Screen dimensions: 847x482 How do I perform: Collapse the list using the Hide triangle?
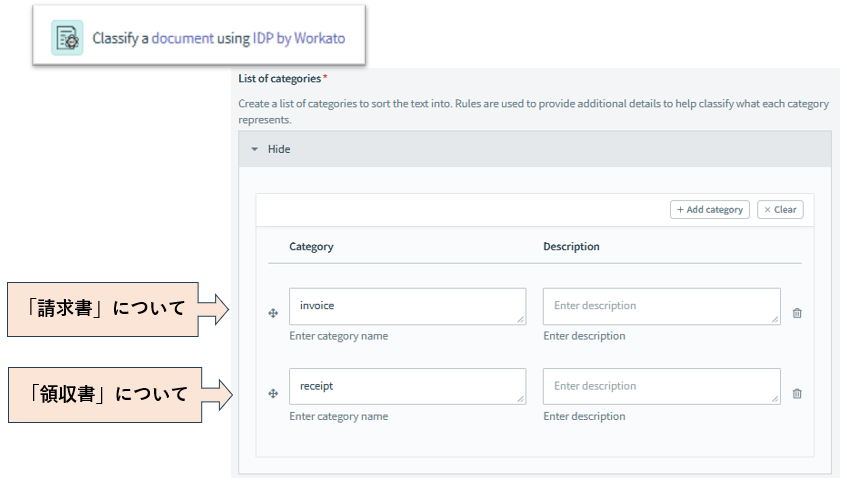coord(255,149)
